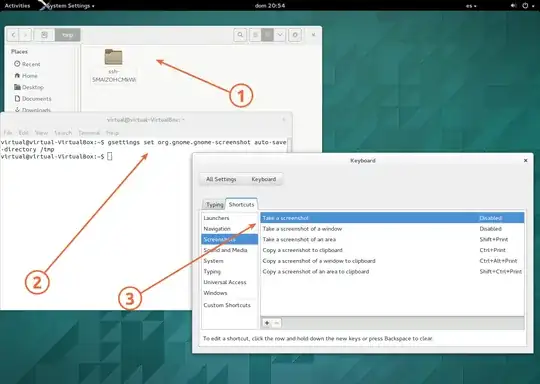The width and height of the screenshot is (540, 384).
Task: Select 'Take a screenshot of an area' row
Action: tap(392, 239)
